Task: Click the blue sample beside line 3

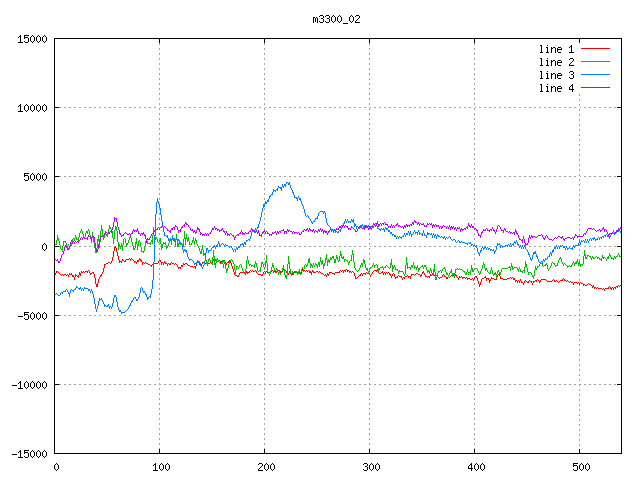Action: (595, 75)
